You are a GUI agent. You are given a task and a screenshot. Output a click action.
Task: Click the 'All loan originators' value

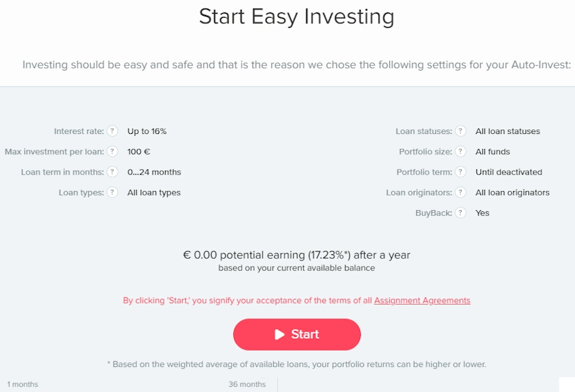click(513, 192)
